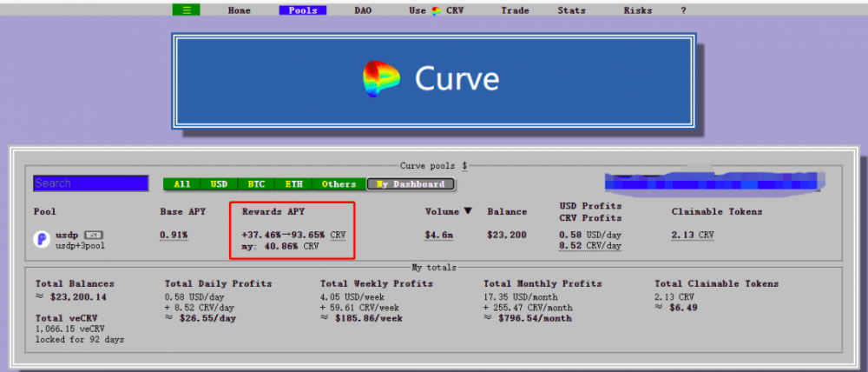This screenshot has width=868, height=372.
Task: Open the green hamburger menu
Action: [186, 10]
